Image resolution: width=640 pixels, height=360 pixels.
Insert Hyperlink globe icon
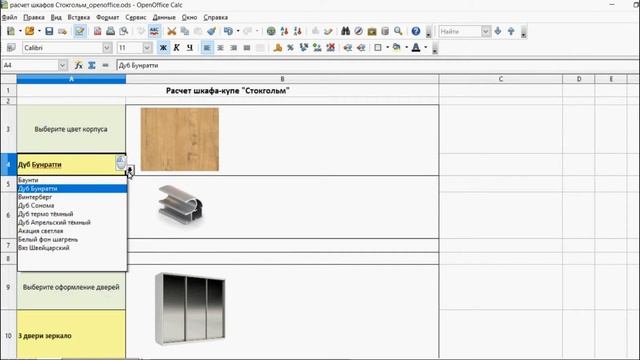271,31
